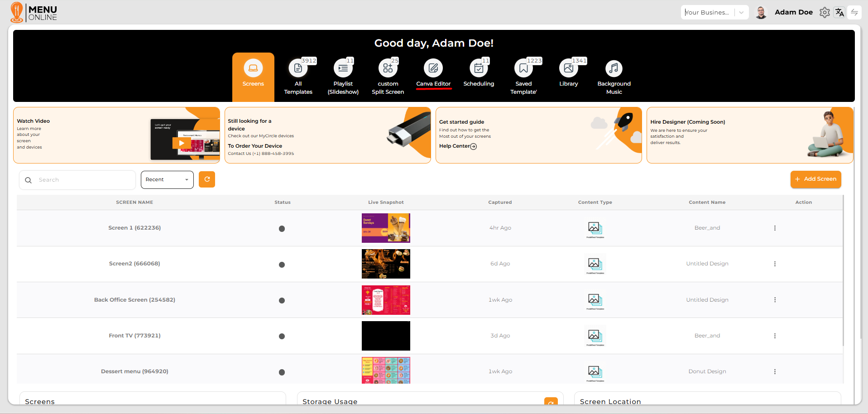
Task: Click the Add Screen button
Action: [815, 179]
